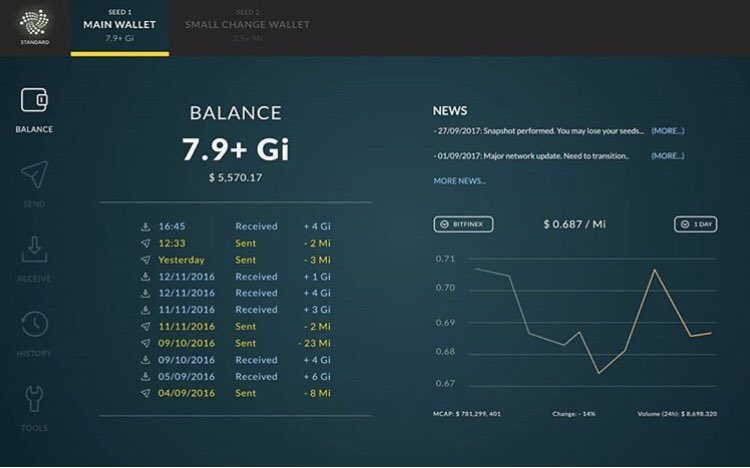Click the + 6 Gi amount
750x468 pixels.
[x=317, y=377]
